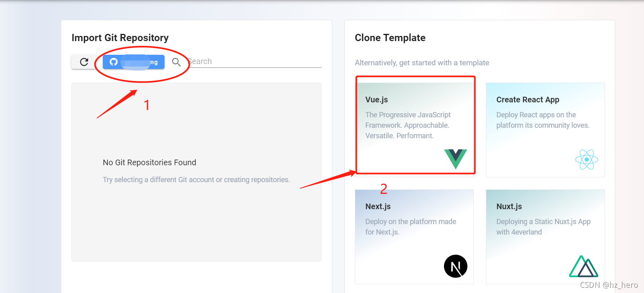The height and width of the screenshot is (293, 644).
Task: Click the Nuxt.js heading text
Action: pos(509,206)
